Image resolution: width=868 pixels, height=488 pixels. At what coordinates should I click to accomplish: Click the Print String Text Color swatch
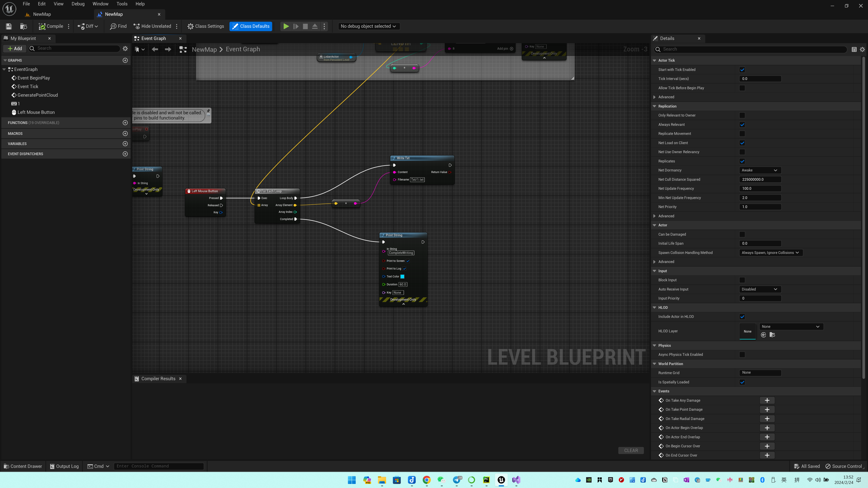(x=402, y=277)
